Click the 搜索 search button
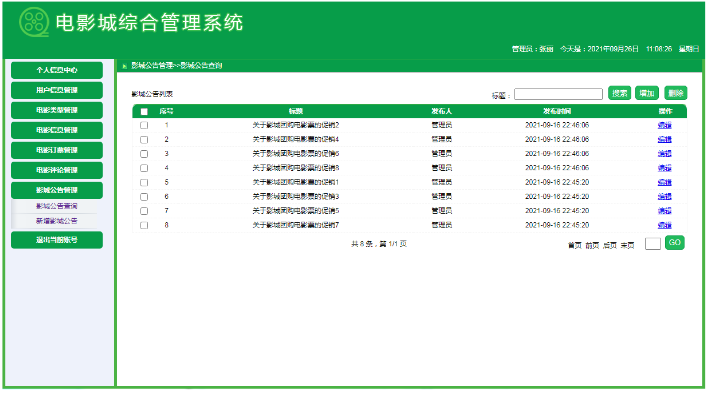 tap(619, 93)
